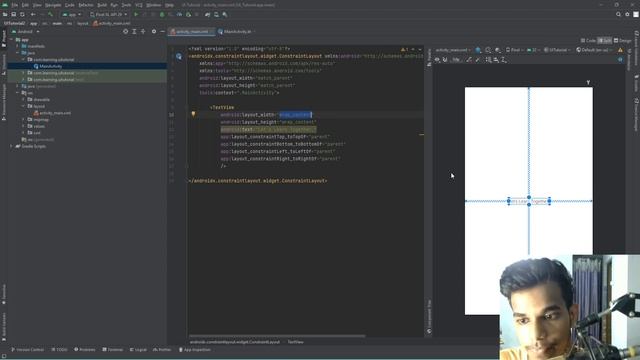Select MainActivity in the project tree

pyautogui.click(x=51, y=66)
